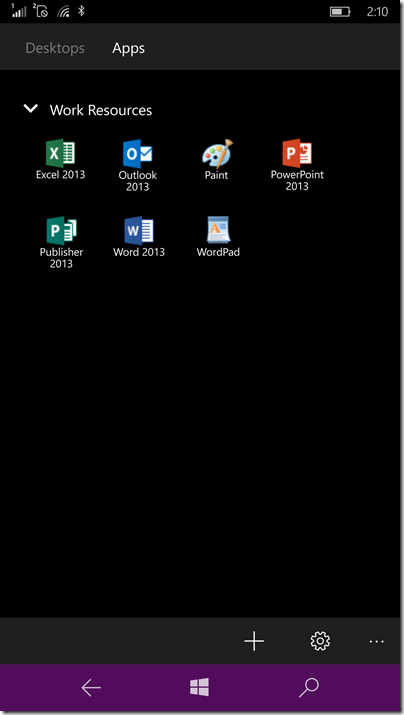This screenshot has height=715, width=404.
Task: Open the Paint app icon
Action: tap(217, 154)
